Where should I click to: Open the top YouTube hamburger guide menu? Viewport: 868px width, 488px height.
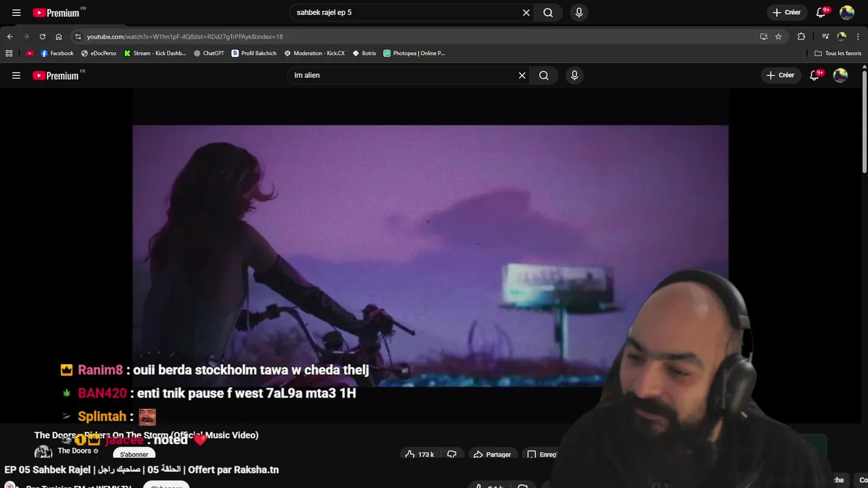(16, 12)
